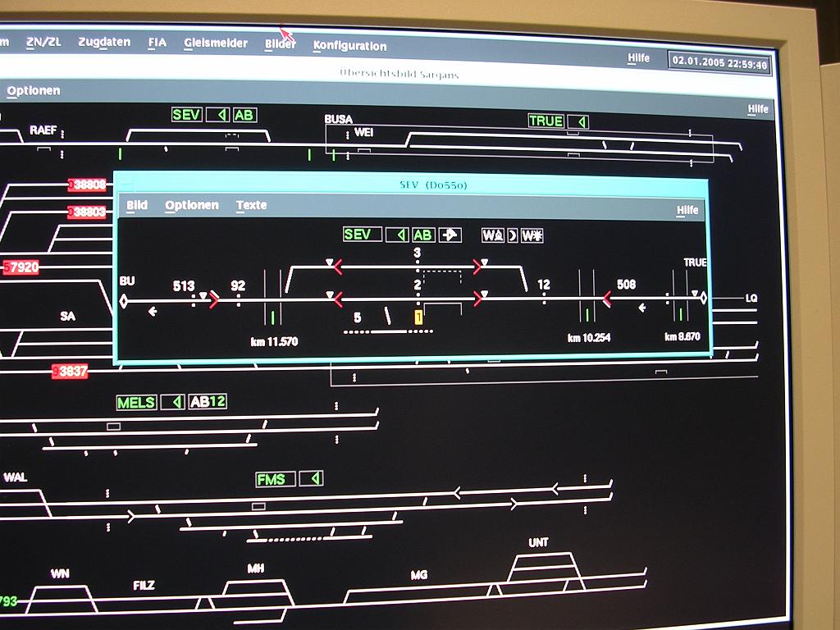Expand the triangle arrow next to TRUE
840x630 pixels.
click(x=581, y=121)
